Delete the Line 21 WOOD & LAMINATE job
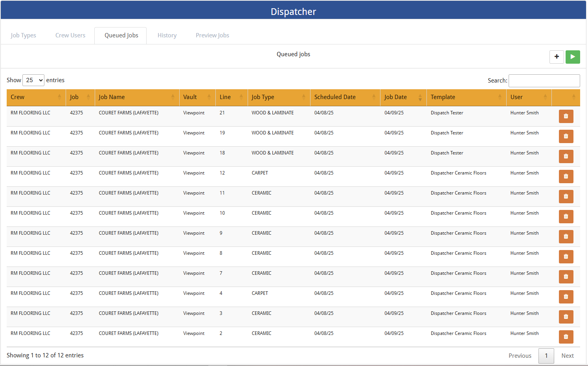Image resolution: width=588 pixels, height=366 pixels. (566, 116)
